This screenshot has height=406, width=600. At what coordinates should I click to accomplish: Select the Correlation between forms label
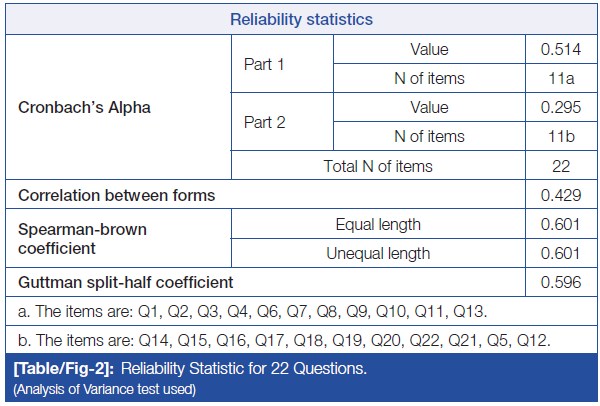coord(116,195)
